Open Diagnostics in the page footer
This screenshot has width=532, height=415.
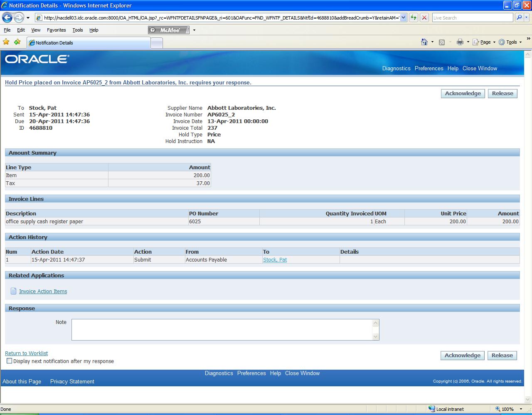pyautogui.click(x=219, y=373)
